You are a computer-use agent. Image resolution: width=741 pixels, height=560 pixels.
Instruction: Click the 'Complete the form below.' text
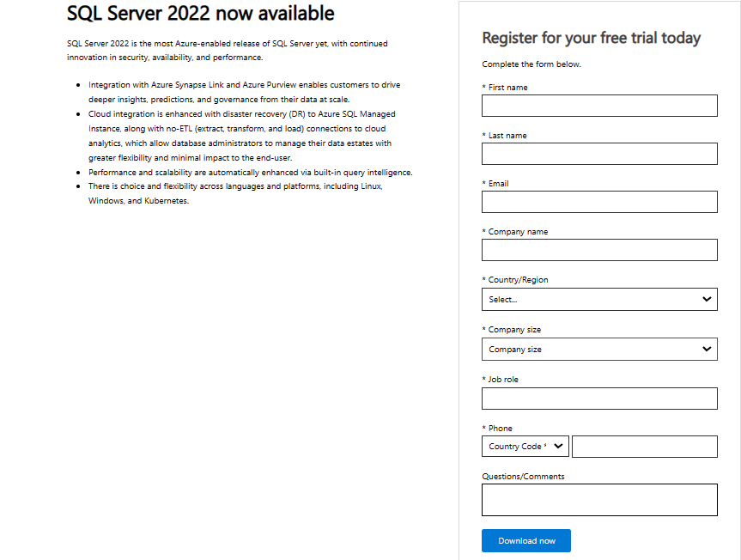(x=531, y=64)
